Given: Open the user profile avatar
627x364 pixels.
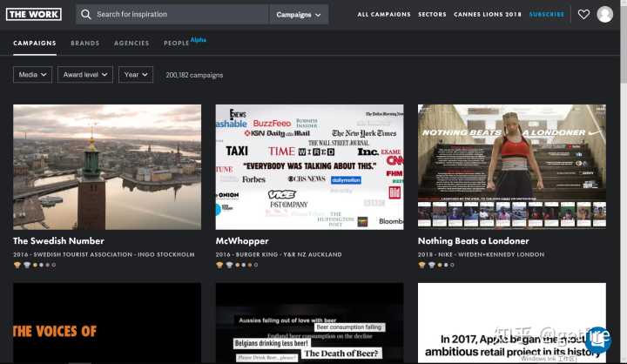Looking at the screenshot, I should tap(604, 15).
